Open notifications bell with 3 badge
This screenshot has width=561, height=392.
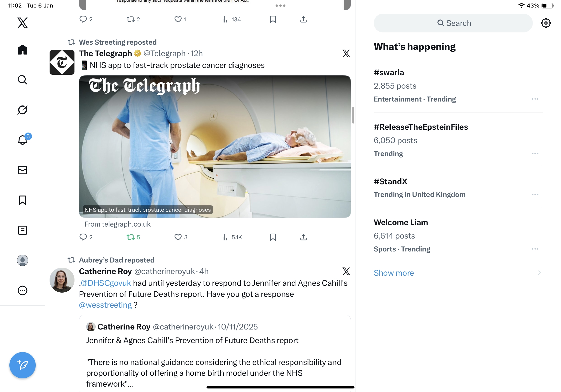23,139
